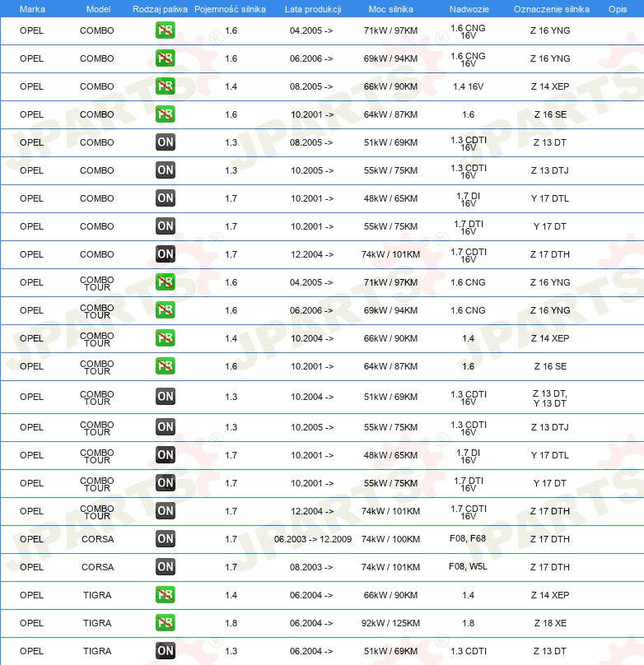Click the body code F08, W5L
644x665 pixels.
468,566
